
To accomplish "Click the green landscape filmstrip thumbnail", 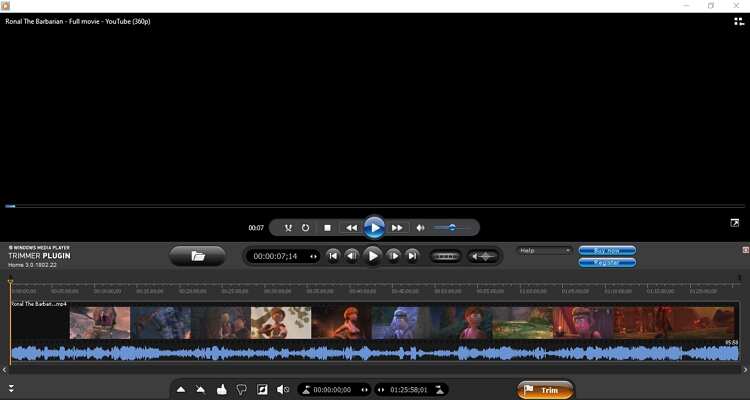I will point(523,323).
